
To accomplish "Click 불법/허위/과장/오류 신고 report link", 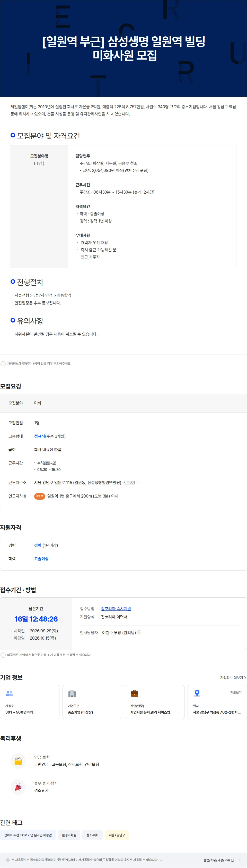I will tap(222, 860).
